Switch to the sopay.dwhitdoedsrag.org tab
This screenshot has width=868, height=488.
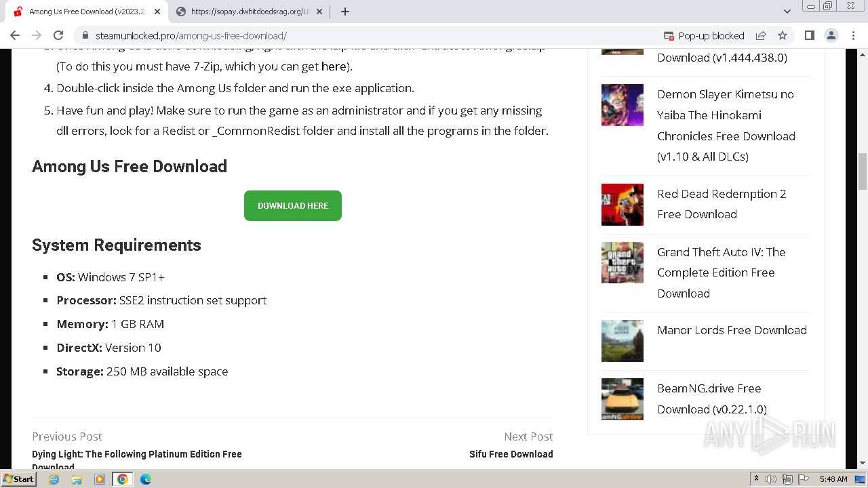[250, 12]
